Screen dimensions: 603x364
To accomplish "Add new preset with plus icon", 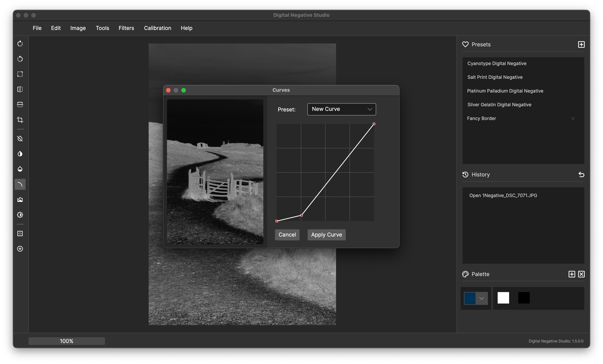I will point(581,44).
